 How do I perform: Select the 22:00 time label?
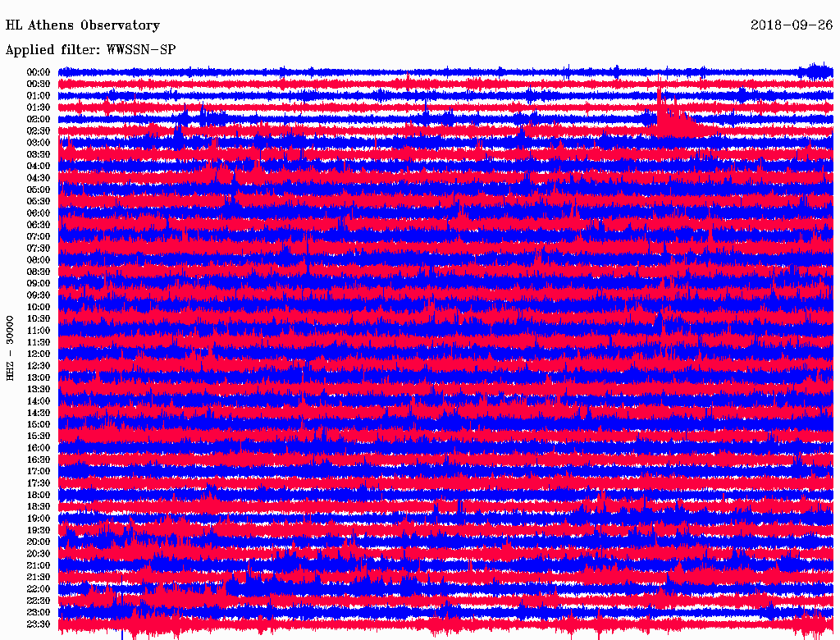[x=39, y=589]
